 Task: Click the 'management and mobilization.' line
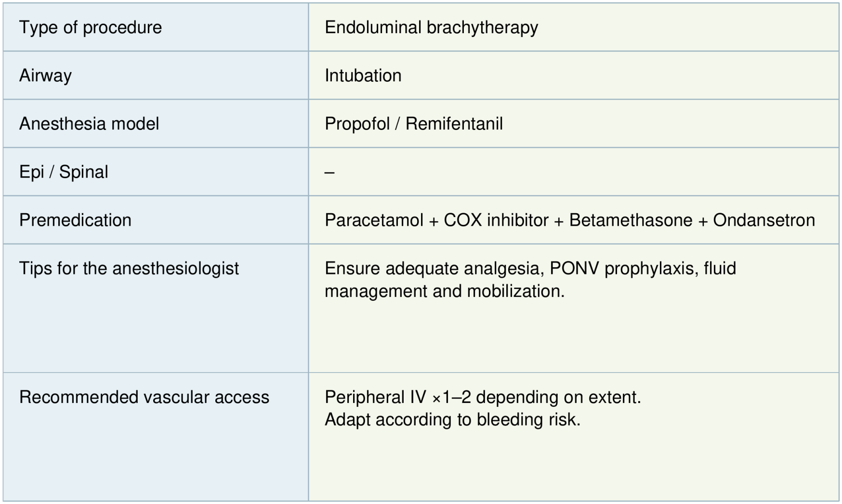tap(444, 291)
